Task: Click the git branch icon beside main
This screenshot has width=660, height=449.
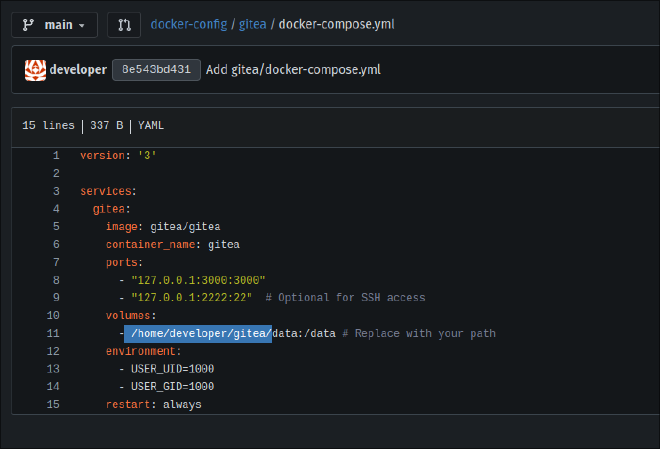Action: tap(28, 25)
